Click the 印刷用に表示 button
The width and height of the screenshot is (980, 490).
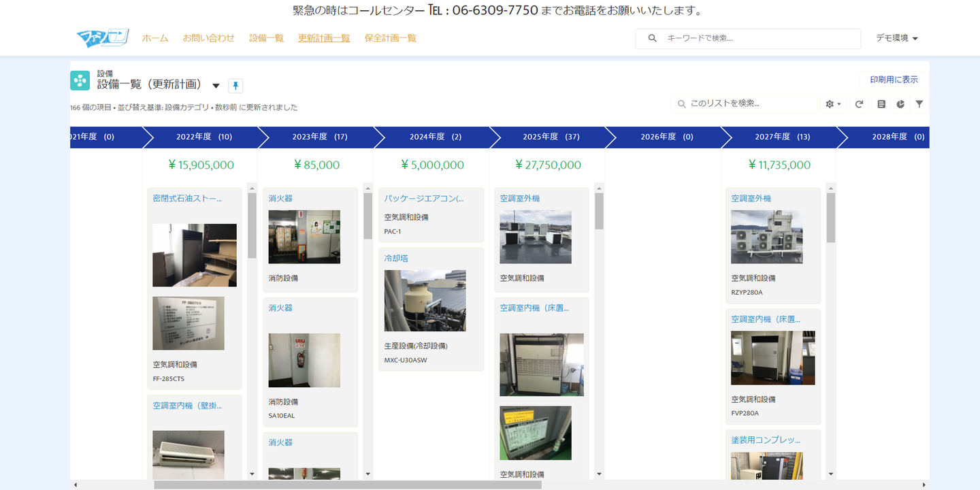tap(894, 80)
